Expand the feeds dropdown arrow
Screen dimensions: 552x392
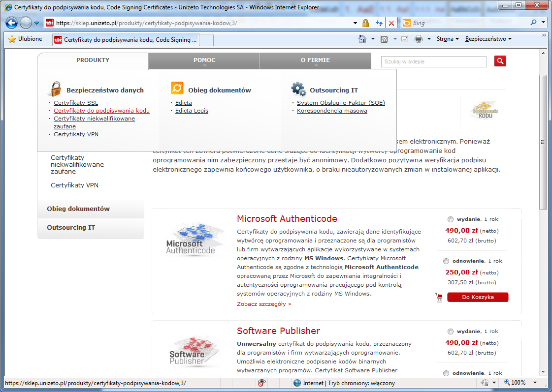click(x=395, y=39)
